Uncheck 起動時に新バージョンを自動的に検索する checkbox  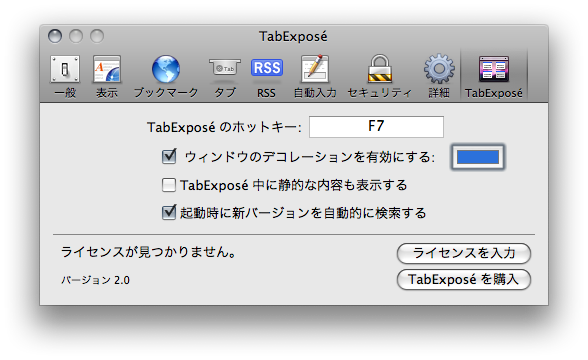tap(169, 213)
